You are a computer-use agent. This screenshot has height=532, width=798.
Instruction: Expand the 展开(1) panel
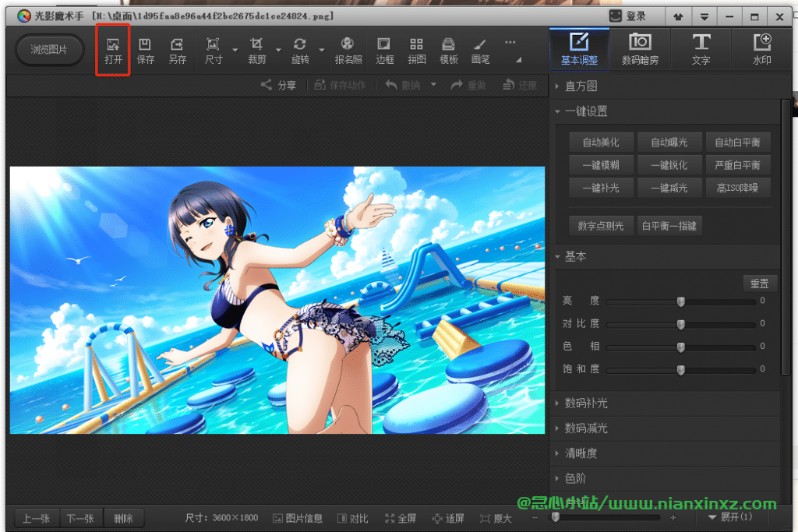[731, 517]
